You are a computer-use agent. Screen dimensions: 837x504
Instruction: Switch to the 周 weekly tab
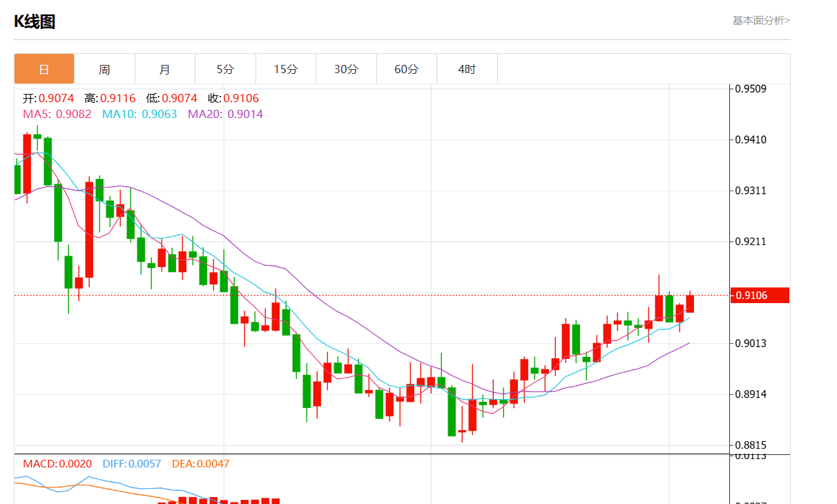click(x=104, y=69)
